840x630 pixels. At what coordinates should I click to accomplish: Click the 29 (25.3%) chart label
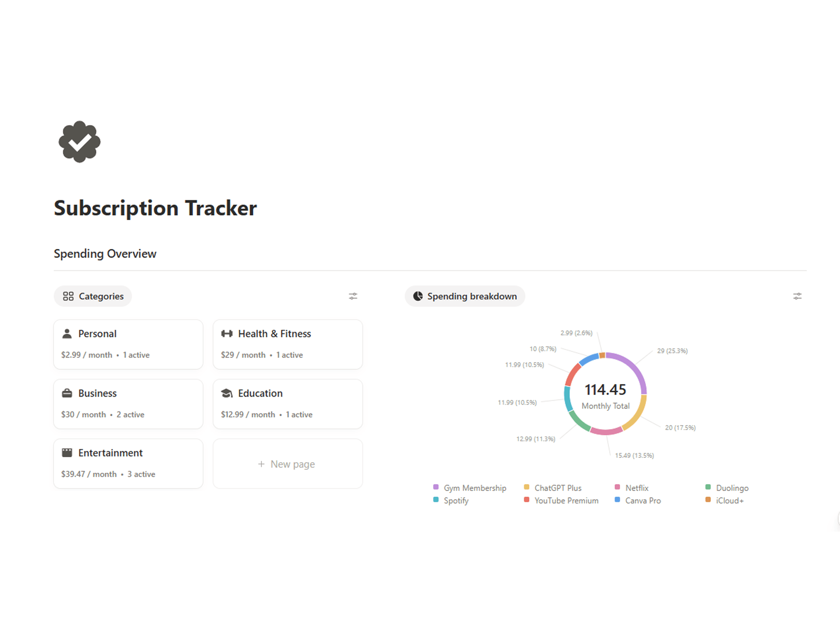tap(673, 351)
